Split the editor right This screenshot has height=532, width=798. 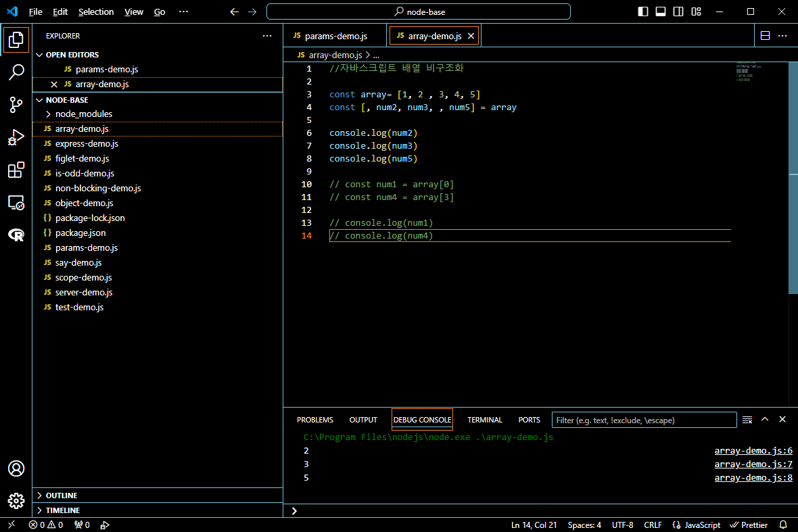tap(765, 36)
